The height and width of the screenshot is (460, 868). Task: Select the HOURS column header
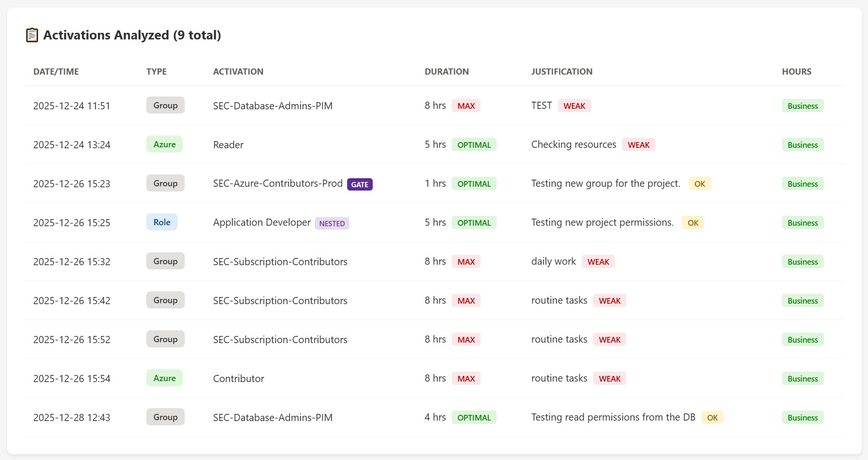[x=796, y=72]
